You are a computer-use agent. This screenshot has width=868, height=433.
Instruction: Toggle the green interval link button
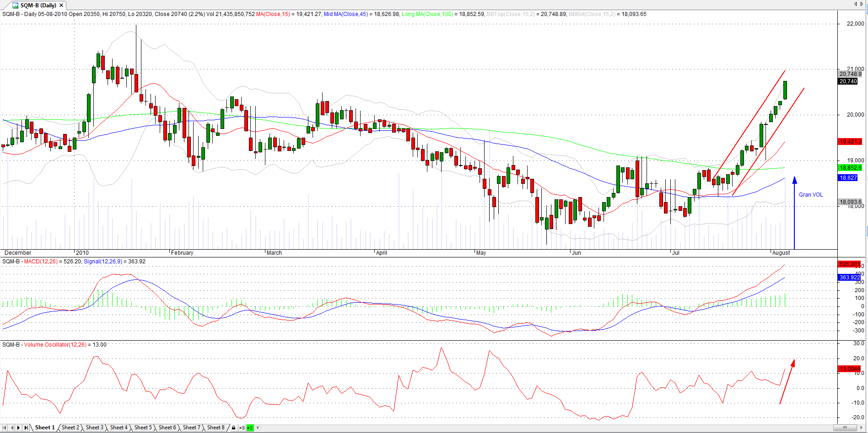tap(250, 428)
